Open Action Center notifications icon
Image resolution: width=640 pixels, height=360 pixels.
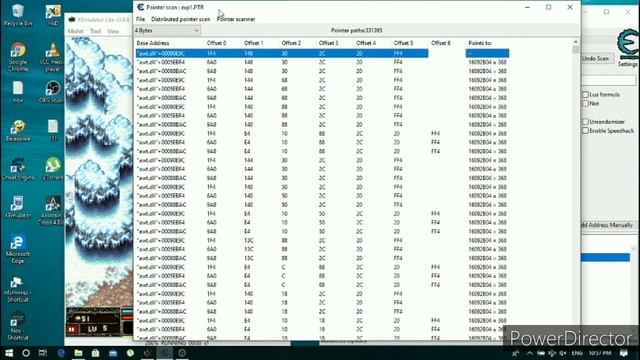coord(624,353)
